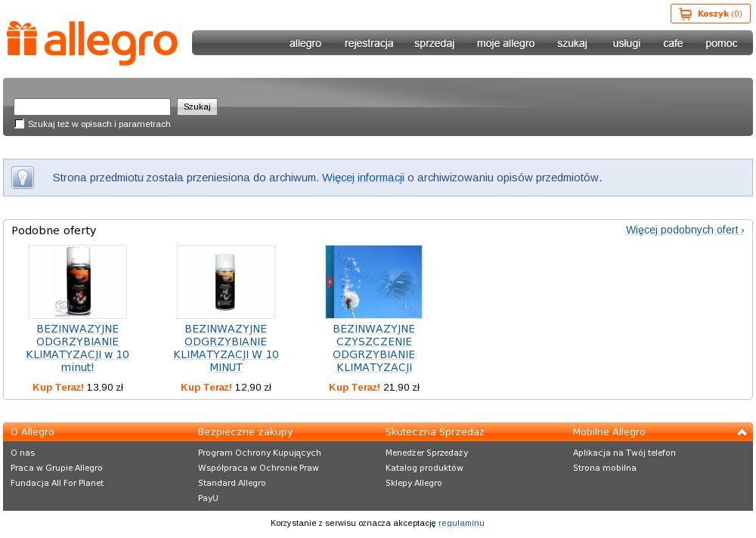The height and width of the screenshot is (538, 756).
Task: Focus the search text field
Action: coord(92,107)
